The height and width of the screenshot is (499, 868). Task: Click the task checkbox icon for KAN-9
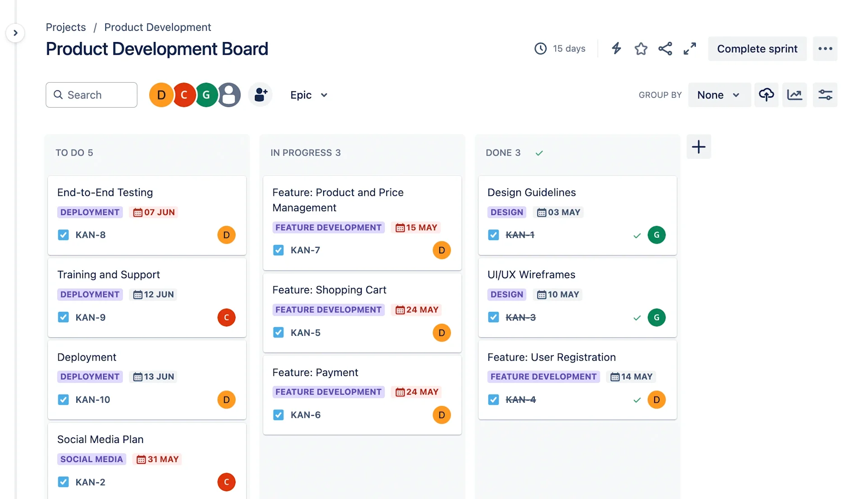[x=63, y=317]
